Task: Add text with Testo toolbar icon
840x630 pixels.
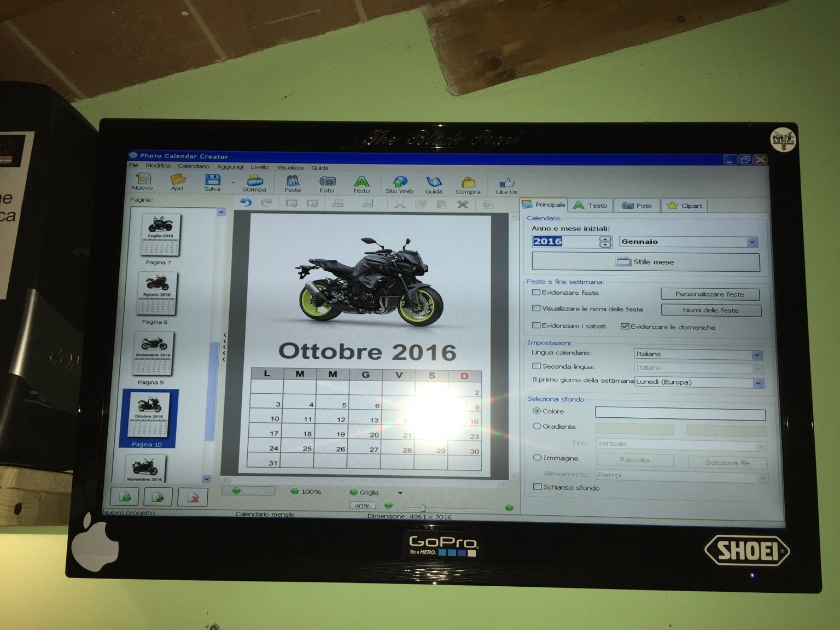Action: click(361, 184)
